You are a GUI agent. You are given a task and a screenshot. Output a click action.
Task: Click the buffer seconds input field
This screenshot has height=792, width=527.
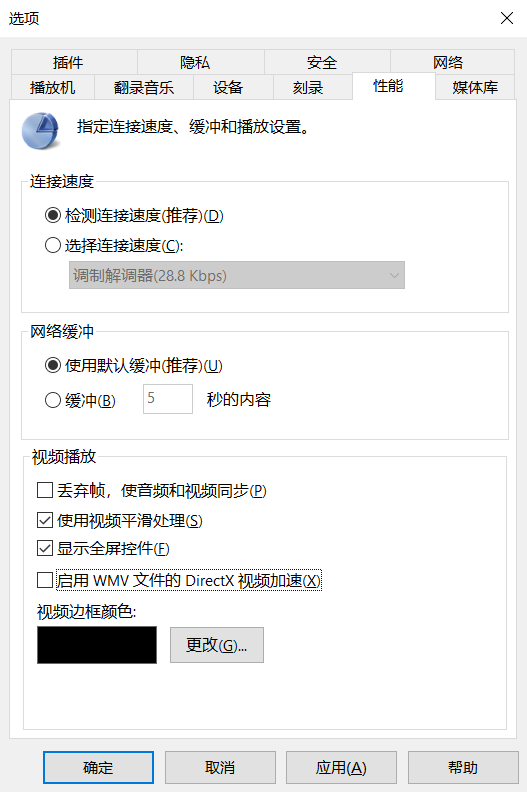point(168,399)
